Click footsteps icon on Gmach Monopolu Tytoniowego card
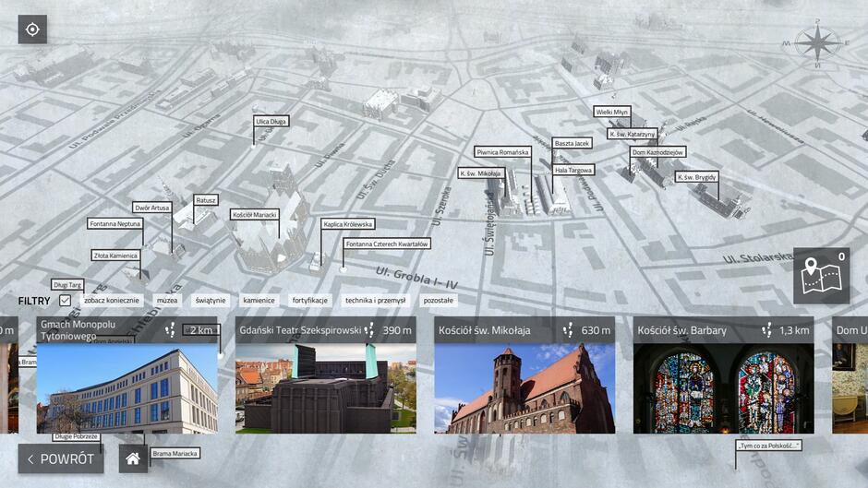This screenshot has width=868, height=488. coord(170,330)
